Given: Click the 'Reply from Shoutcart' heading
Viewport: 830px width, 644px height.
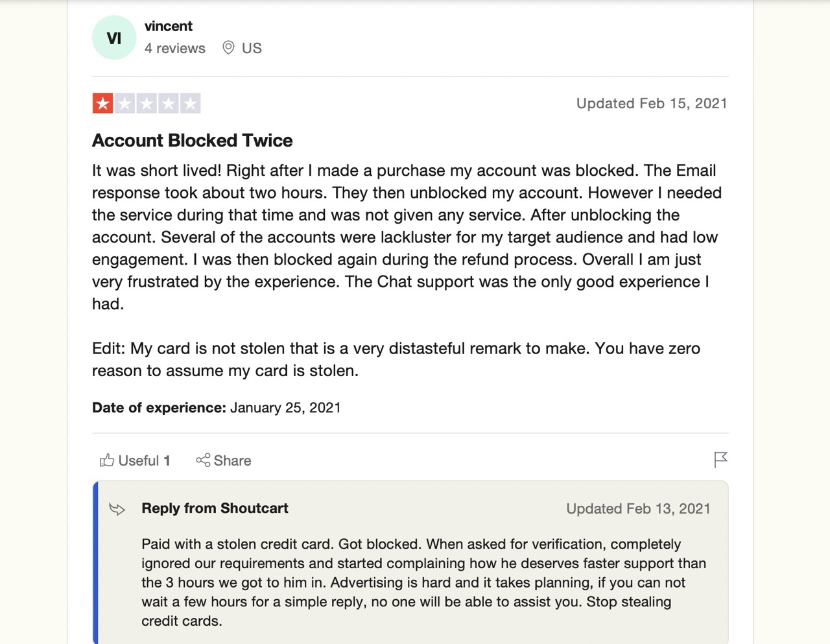Looking at the screenshot, I should pyautogui.click(x=215, y=508).
